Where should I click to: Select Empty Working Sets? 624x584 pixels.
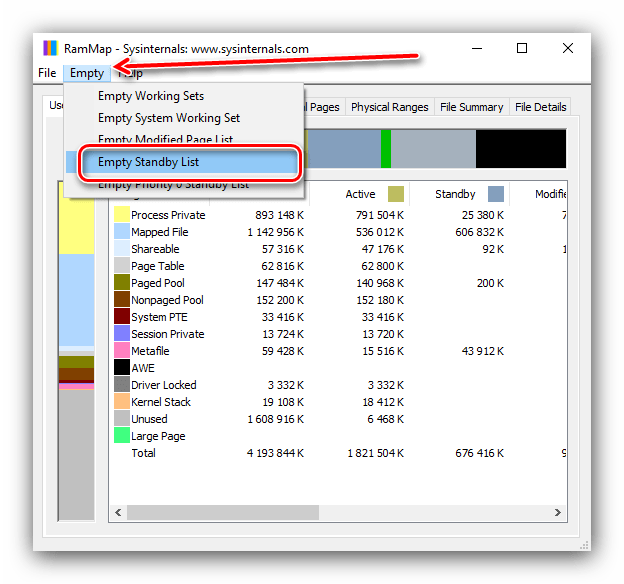coord(151,96)
